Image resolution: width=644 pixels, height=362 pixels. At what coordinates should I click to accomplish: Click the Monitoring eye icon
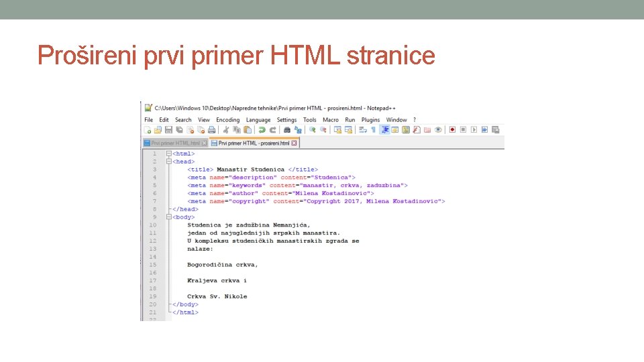click(438, 129)
